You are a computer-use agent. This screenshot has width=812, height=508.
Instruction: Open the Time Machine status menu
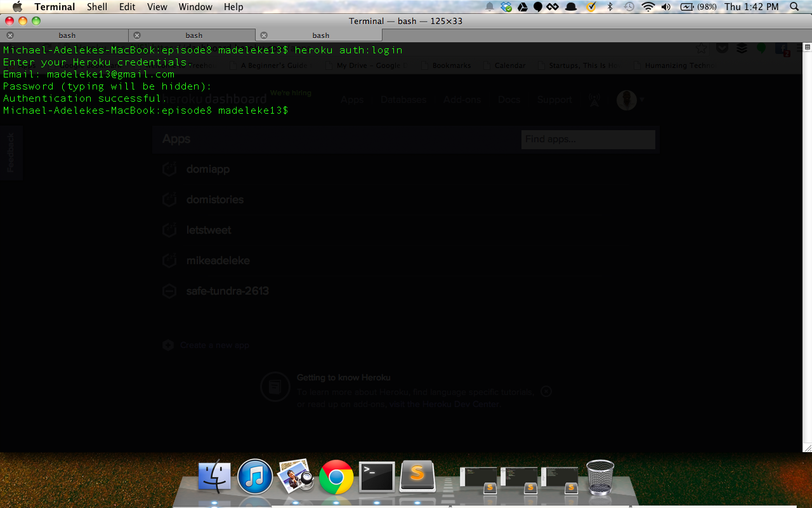[629, 7]
